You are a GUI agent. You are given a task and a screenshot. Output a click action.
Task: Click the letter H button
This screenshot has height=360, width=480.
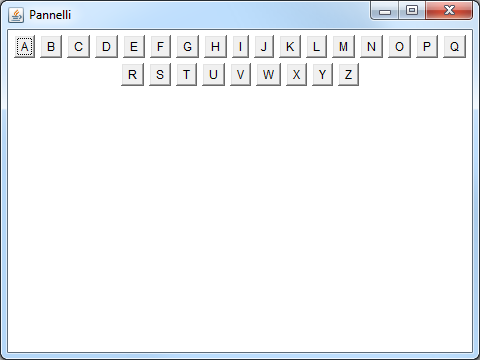coord(215,46)
